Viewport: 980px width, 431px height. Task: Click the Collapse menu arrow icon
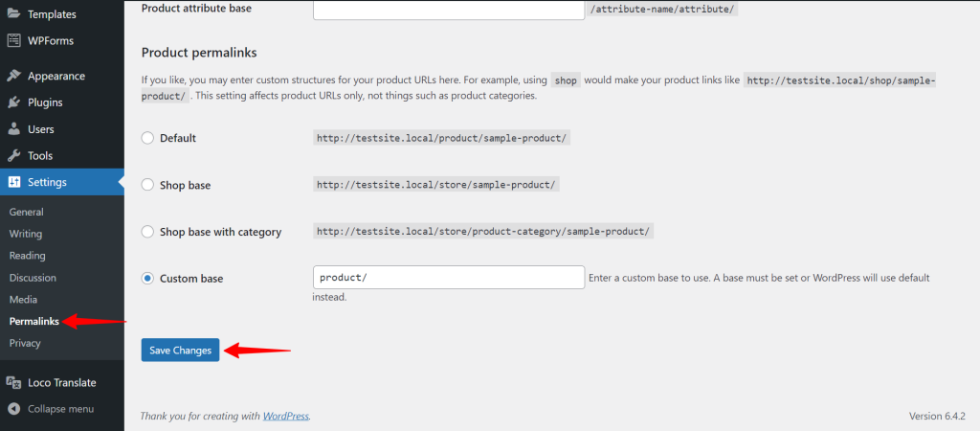pyautogui.click(x=13, y=409)
